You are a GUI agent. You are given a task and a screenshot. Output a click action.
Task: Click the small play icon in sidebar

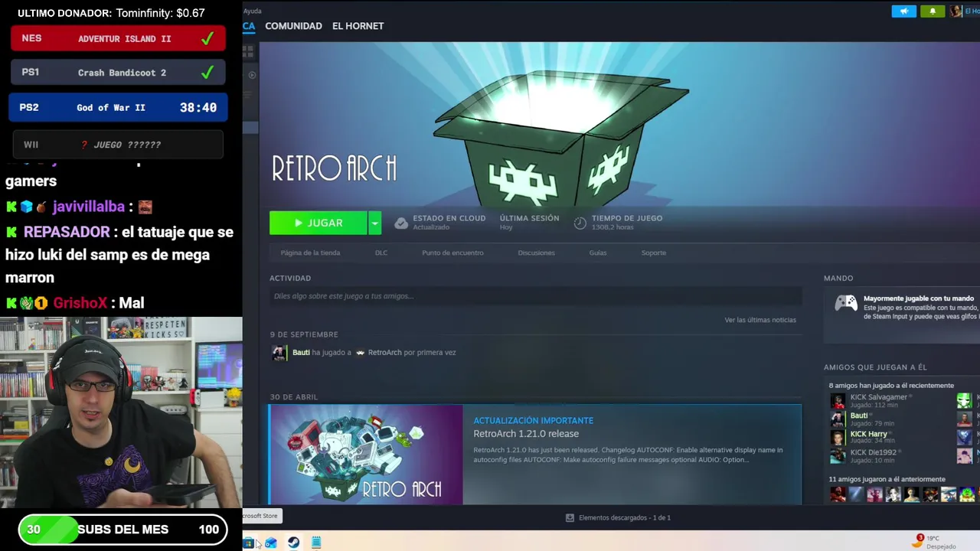[x=253, y=75]
